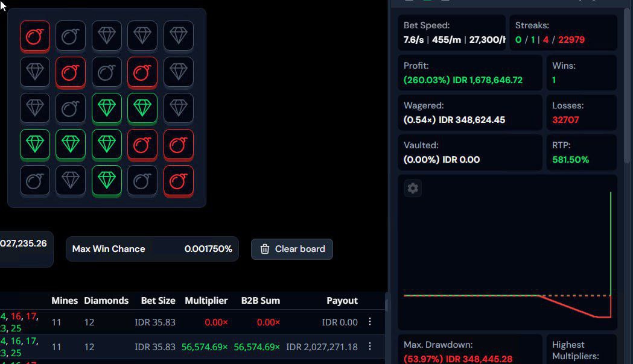Click the Multiplier column header
Image resolution: width=633 pixels, height=364 pixels.
click(x=206, y=301)
